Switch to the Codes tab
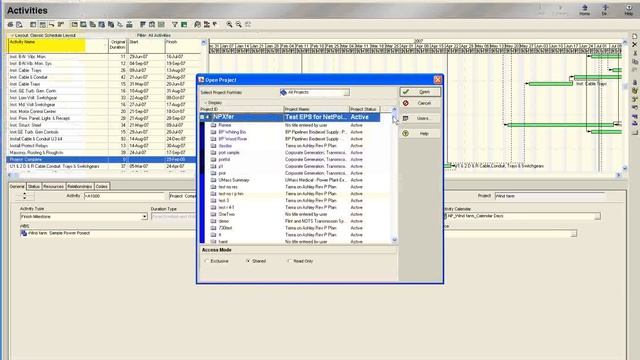640x360 pixels. (102, 186)
